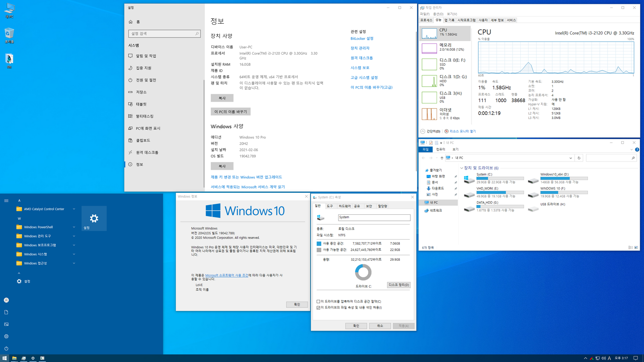Click the drive label field containing System

point(374,218)
